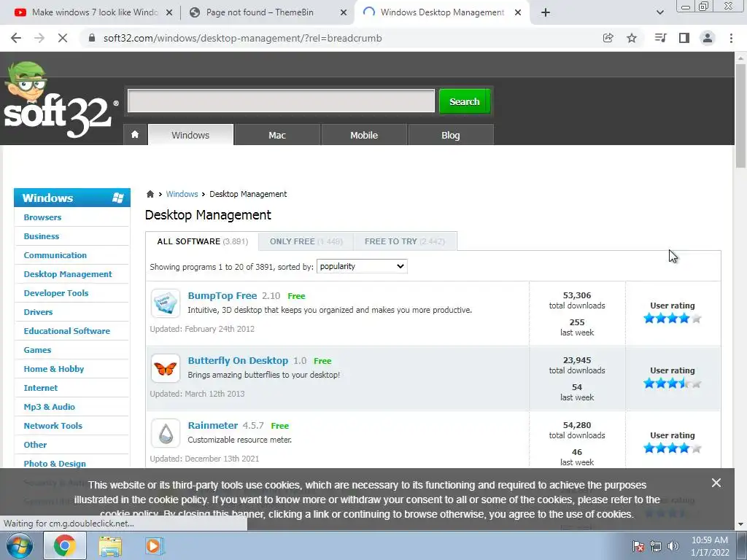
Task: Select the Mac navigation tab
Action: coord(276,135)
